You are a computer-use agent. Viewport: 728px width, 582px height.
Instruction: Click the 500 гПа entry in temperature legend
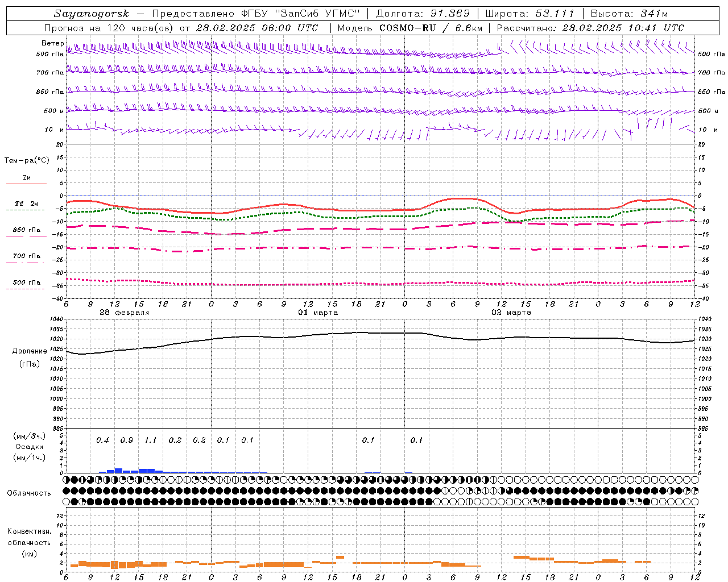(x=27, y=282)
